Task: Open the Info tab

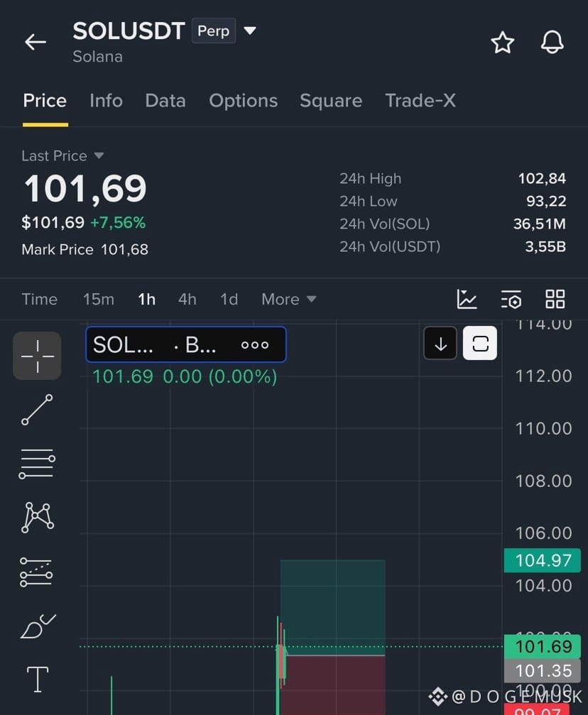Action: pyautogui.click(x=106, y=100)
